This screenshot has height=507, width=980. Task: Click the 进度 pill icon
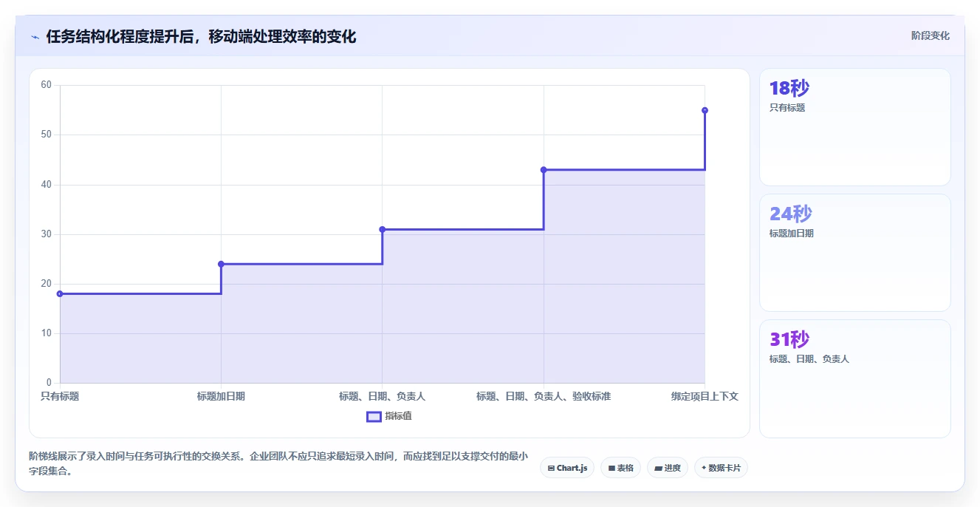(658, 469)
